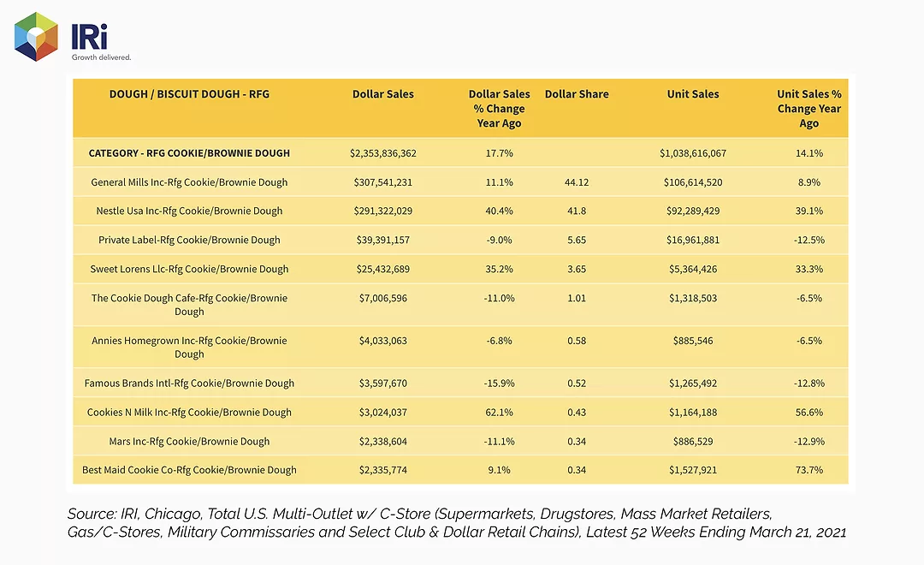This screenshot has width=924, height=565.
Task: Select Famous Brands Intl row label
Action: (x=189, y=383)
